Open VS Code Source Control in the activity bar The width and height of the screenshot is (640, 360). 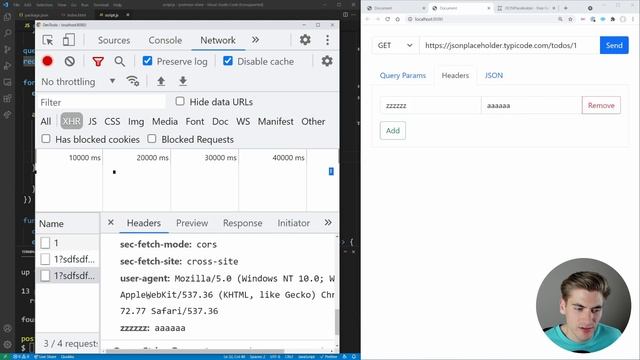pos(7,49)
